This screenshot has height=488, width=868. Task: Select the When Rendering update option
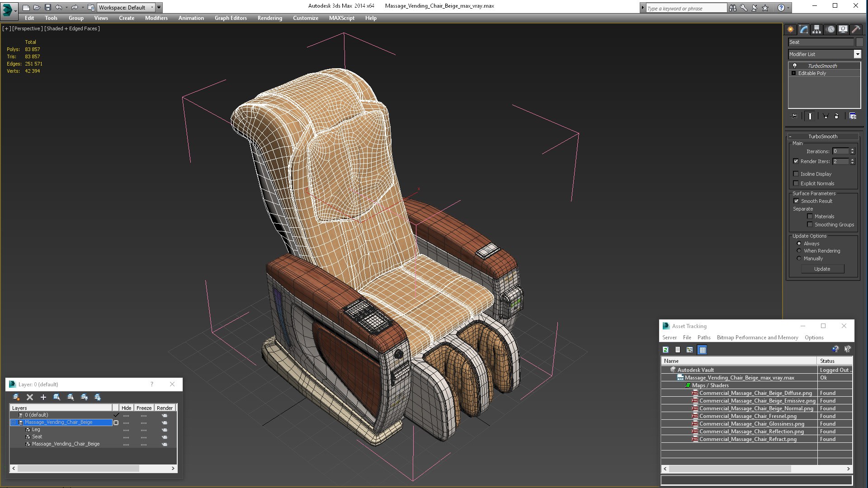799,251
